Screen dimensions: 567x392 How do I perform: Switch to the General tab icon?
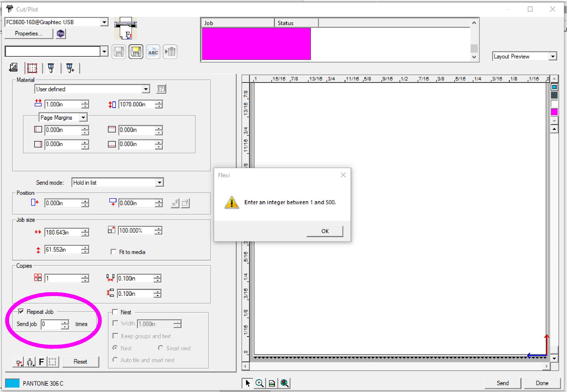coord(14,68)
